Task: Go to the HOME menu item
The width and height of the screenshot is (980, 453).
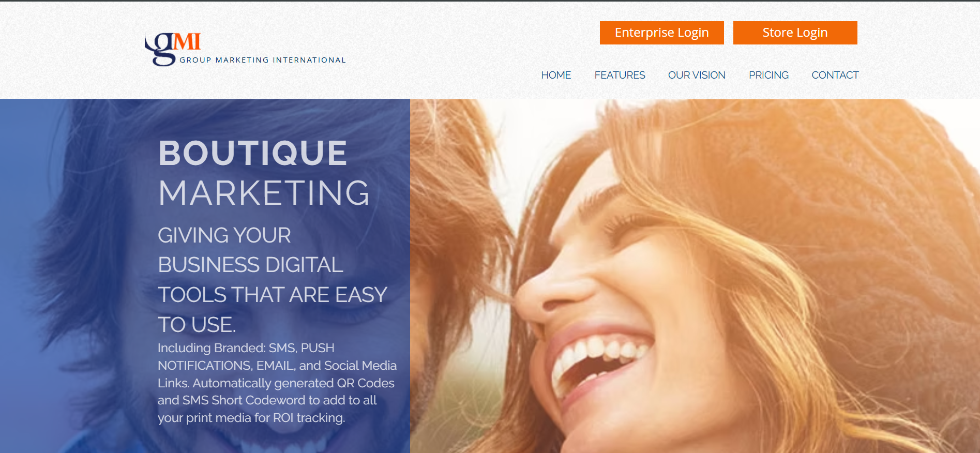Action: (x=556, y=75)
